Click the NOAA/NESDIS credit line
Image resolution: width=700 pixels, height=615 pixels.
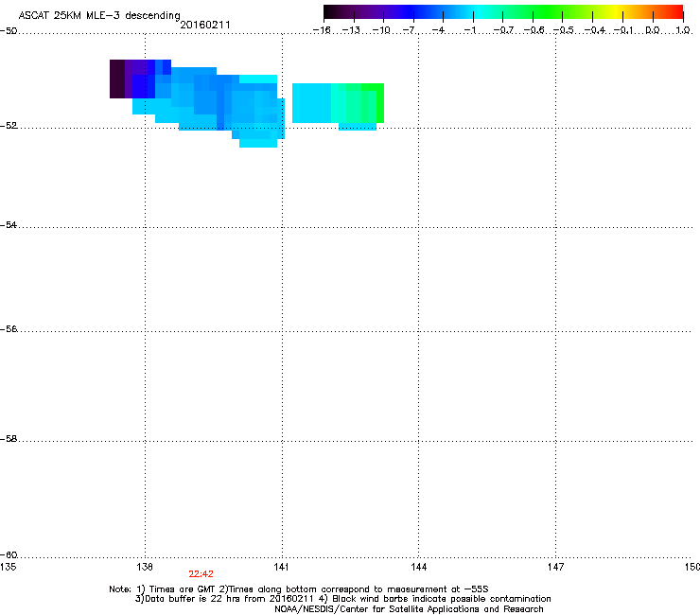409,609
